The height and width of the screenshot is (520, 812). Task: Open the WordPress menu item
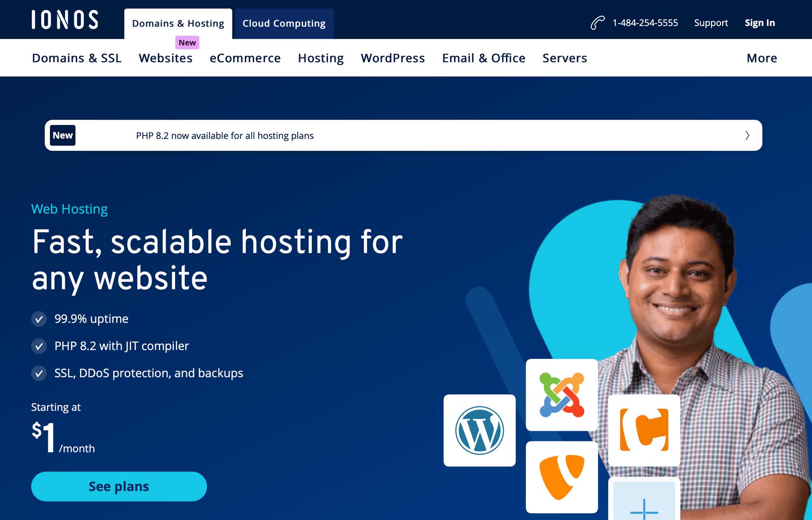click(392, 58)
